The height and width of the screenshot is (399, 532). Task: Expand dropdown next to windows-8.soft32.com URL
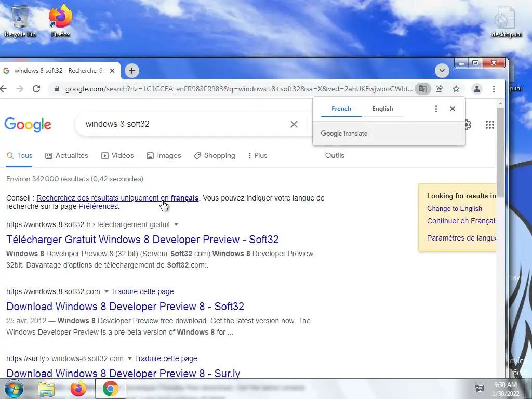106,292
